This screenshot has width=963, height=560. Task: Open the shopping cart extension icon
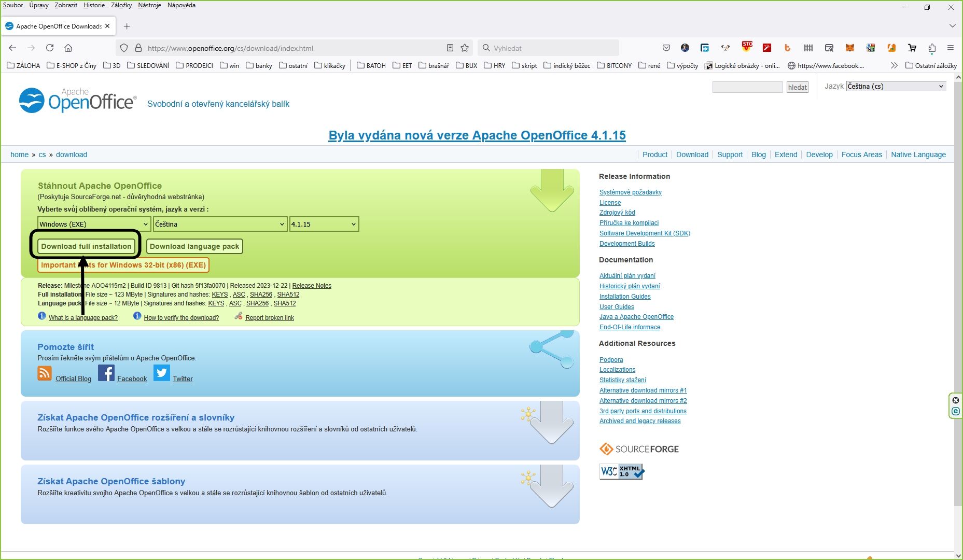coord(912,48)
